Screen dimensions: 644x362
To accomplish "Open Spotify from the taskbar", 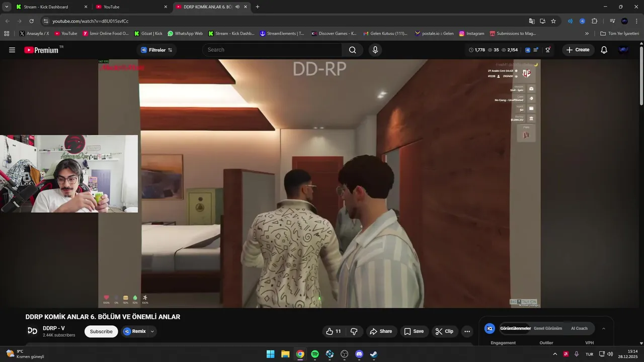I will pos(315,354).
